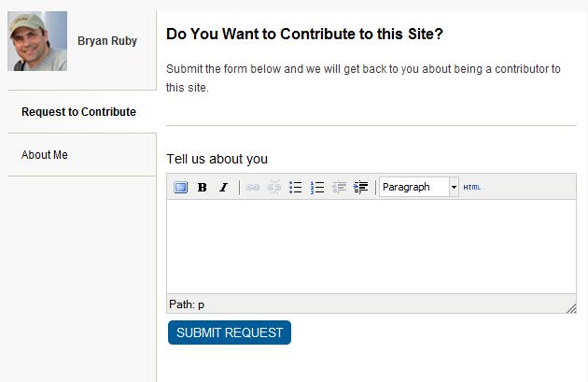Screen dimensions: 588x382
Task: Insert a bulleted list
Action: coord(296,188)
